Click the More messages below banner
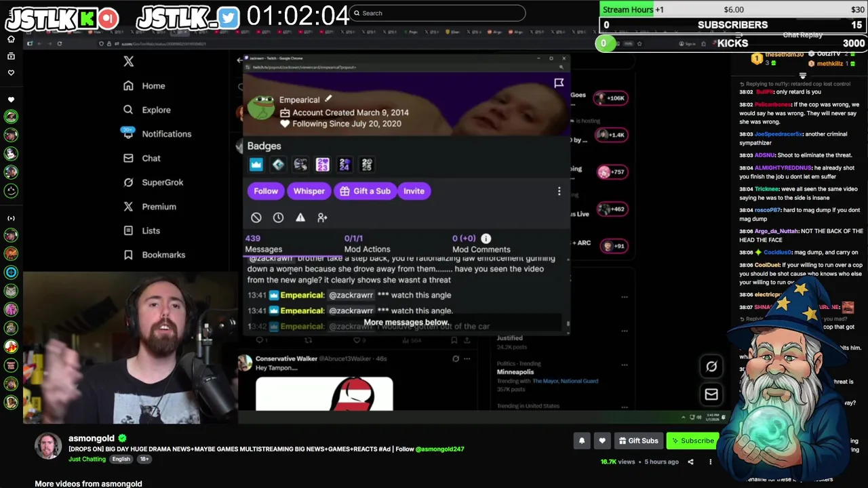Viewport: 868px width, 488px height. pos(406,323)
